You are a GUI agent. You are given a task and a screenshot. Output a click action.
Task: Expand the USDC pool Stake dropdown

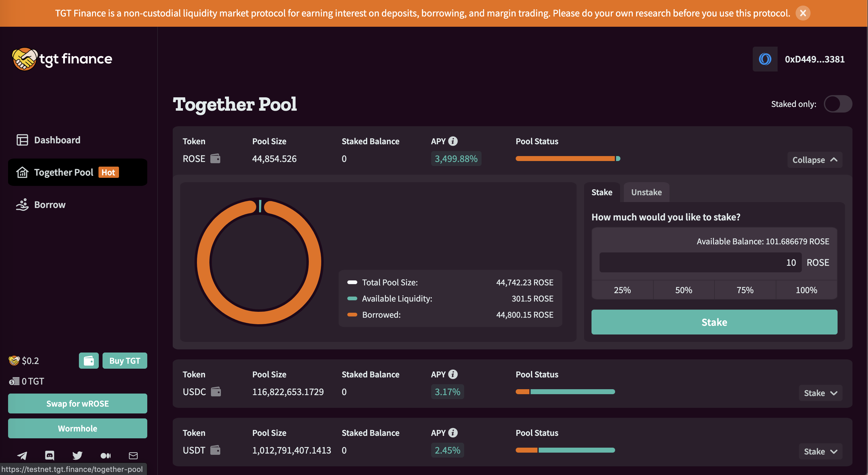(820, 393)
